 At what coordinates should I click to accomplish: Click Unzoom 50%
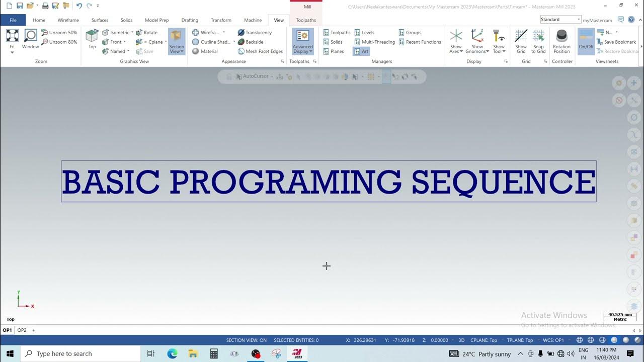point(59,33)
